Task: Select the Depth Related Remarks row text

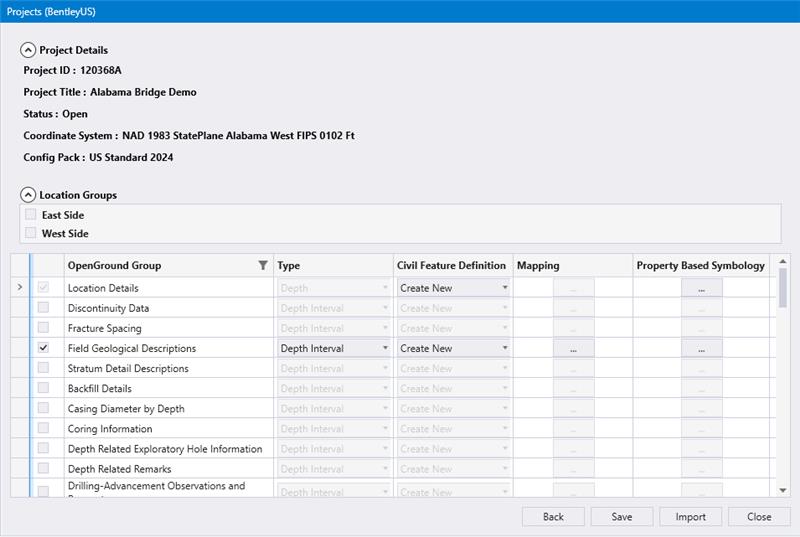Action: click(x=119, y=469)
